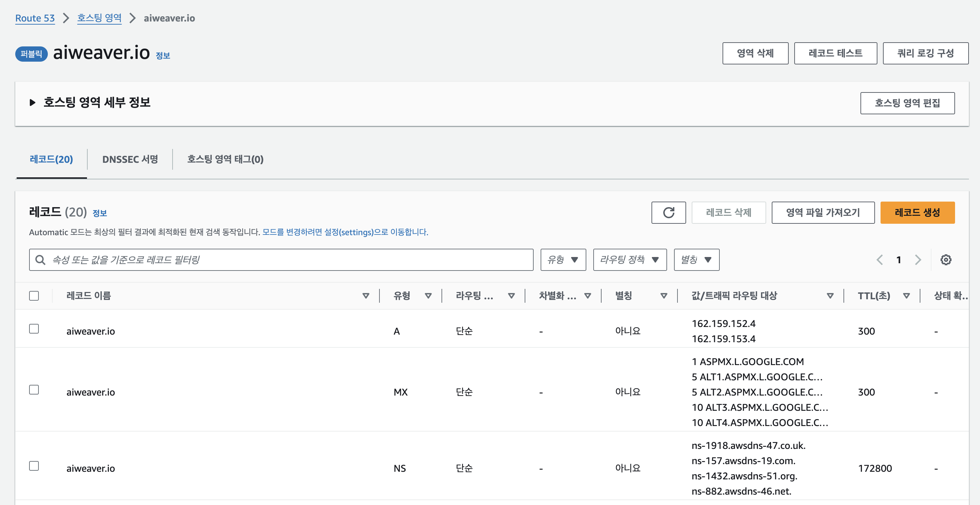This screenshot has height=505, width=980.
Task: Click NS value ns-1432.awsdns-51.org.
Action: tap(744, 476)
